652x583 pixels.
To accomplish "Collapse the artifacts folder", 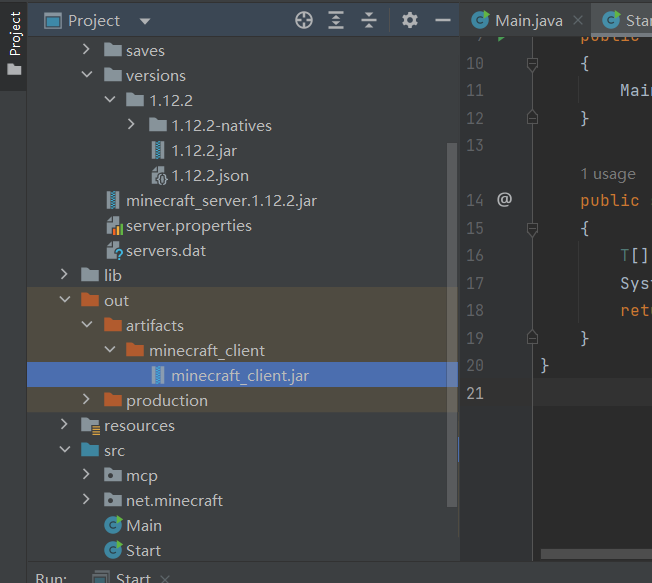I will pyautogui.click(x=86, y=324).
